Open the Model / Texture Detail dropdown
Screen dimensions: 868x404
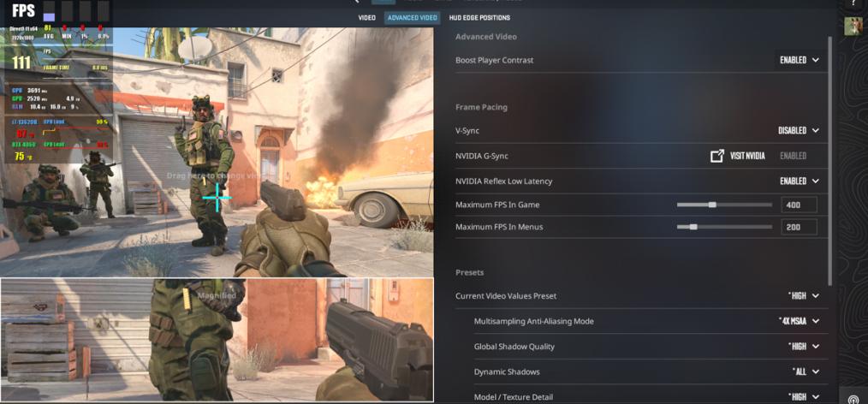point(803,397)
